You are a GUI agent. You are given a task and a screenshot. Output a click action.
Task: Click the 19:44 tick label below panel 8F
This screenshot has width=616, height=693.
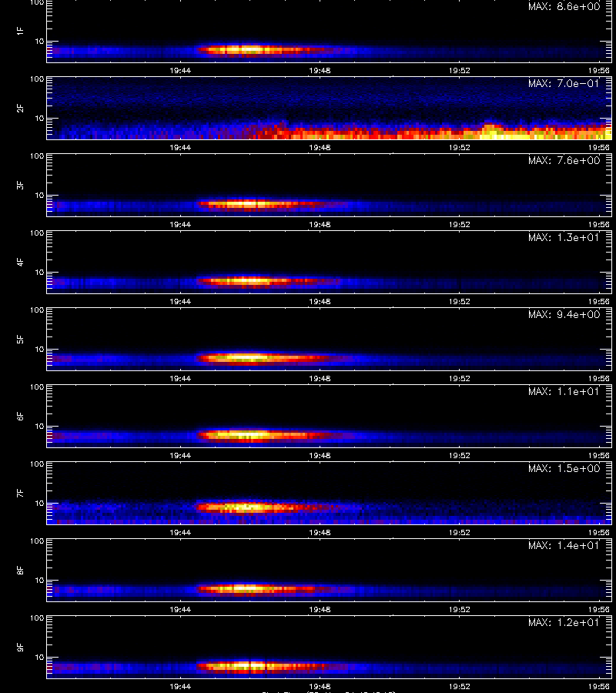(180, 610)
